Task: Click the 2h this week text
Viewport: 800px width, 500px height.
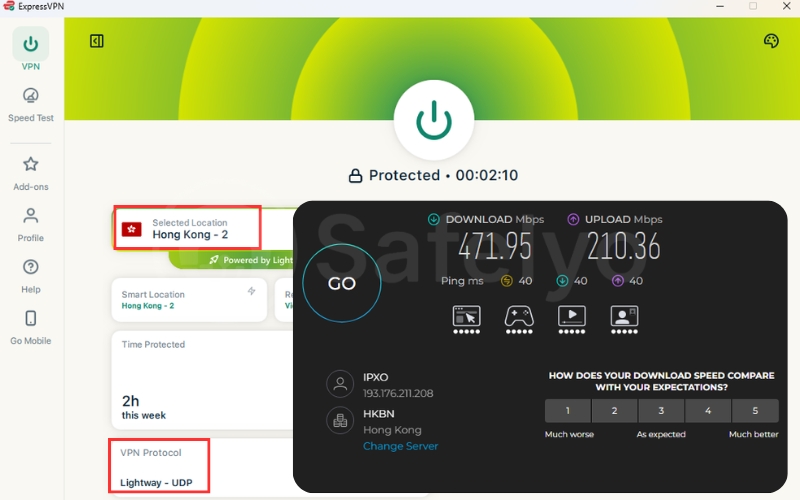Action: (143, 407)
